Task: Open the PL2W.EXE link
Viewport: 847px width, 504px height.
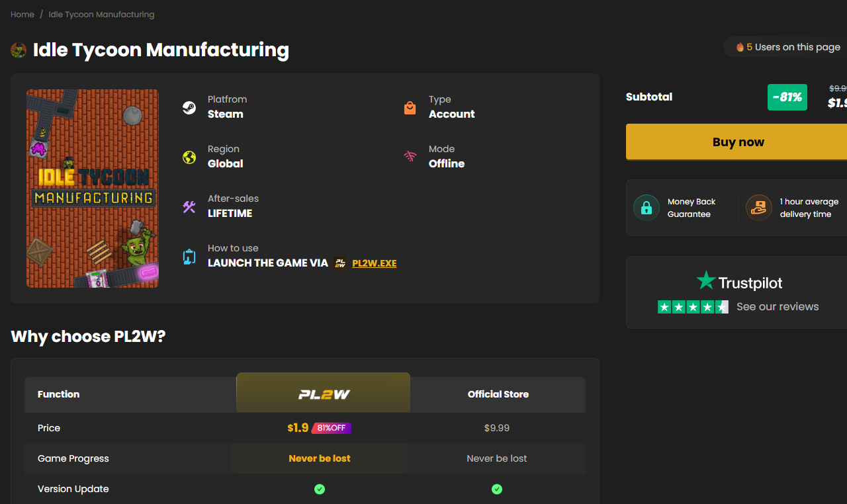Action: 375,263
